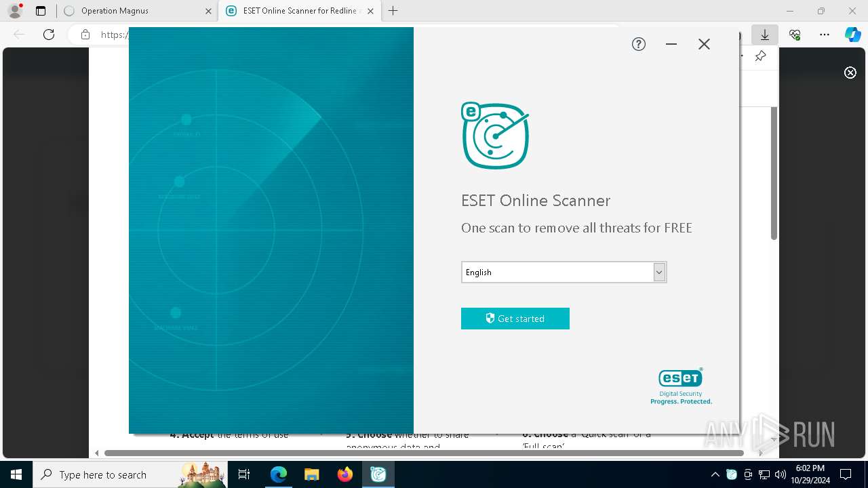The height and width of the screenshot is (488, 868).
Task: Open a new browser tab
Action: (393, 11)
